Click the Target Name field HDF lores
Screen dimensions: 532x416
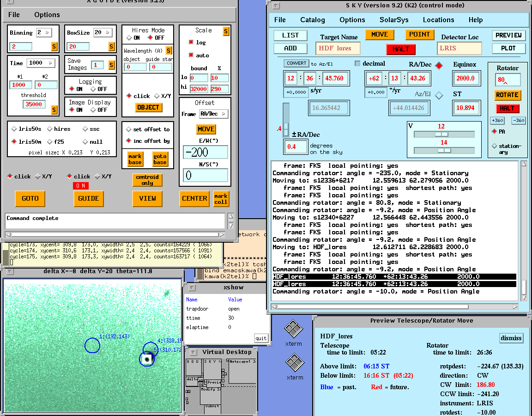[x=338, y=48]
